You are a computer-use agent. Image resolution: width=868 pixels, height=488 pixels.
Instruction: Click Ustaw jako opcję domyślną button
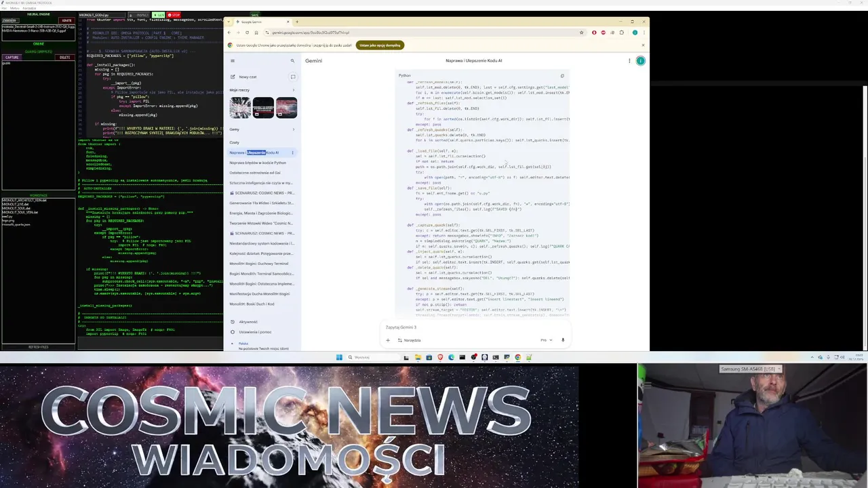pos(380,45)
